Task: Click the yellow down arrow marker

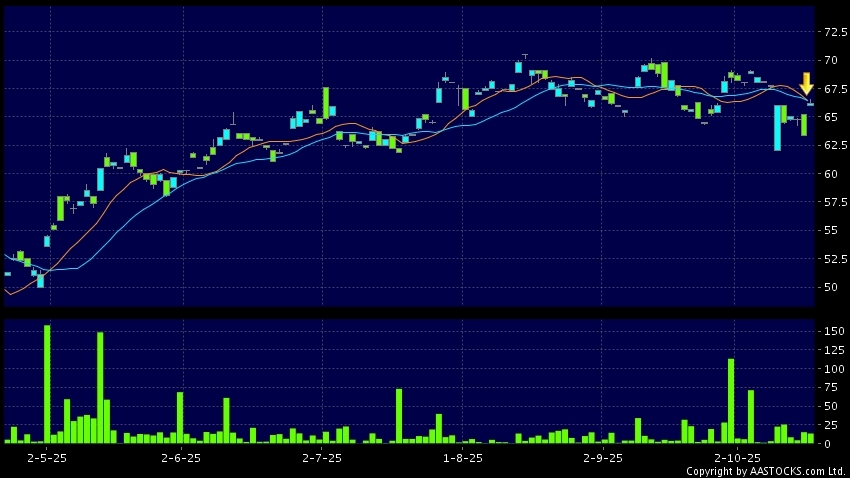Action: (x=806, y=84)
